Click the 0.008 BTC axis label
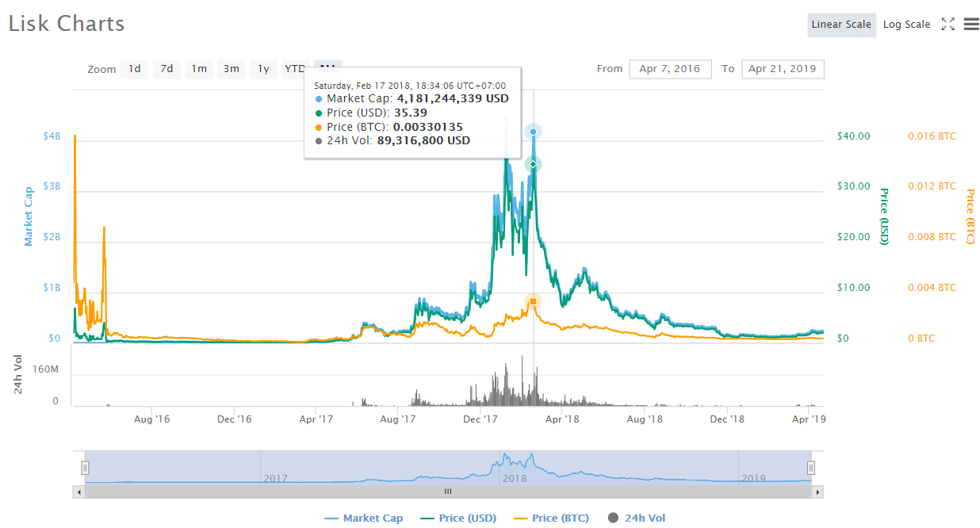Screen dimensions: 980x528 932,237
